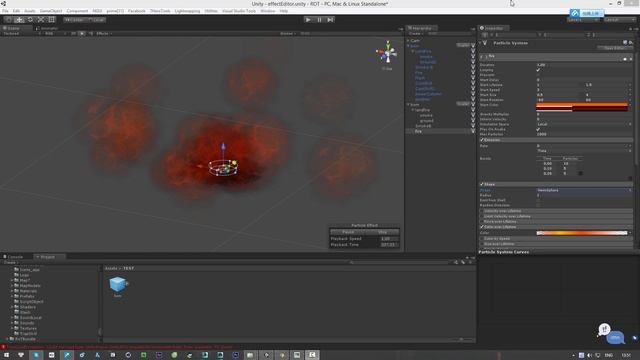Open the File menu
Image resolution: width=640 pixels, height=360 pixels.
5,11
